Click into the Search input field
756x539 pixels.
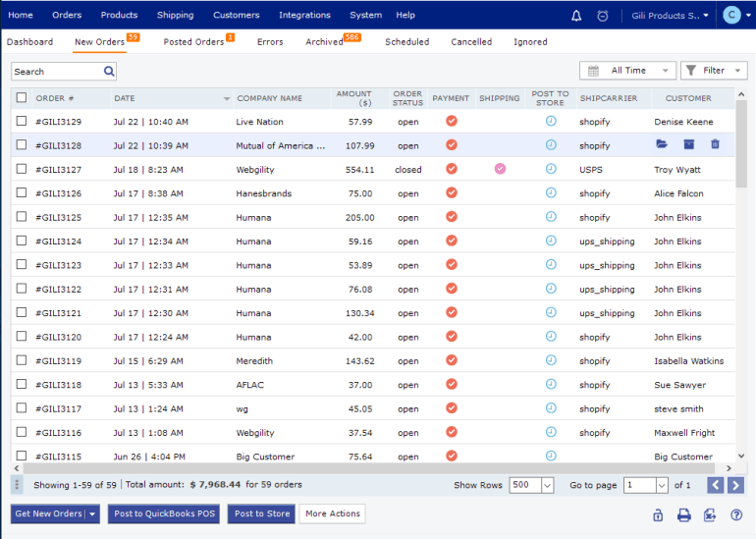coord(57,72)
